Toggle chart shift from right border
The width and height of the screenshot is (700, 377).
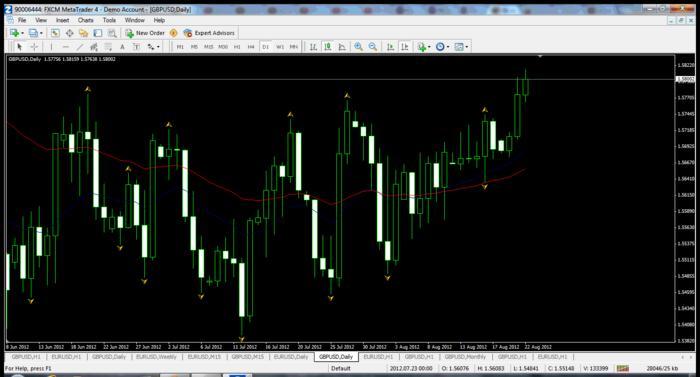coord(404,46)
